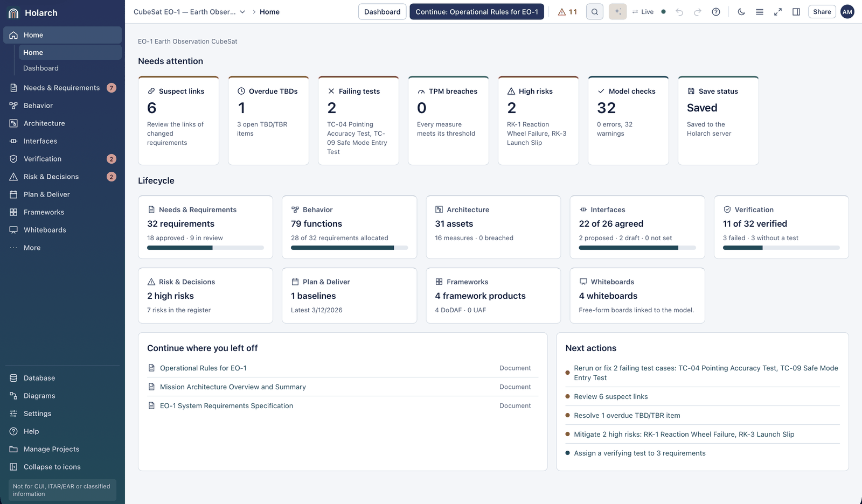
Task: Open Database in the sidebar
Action: [x=62, y=378]
